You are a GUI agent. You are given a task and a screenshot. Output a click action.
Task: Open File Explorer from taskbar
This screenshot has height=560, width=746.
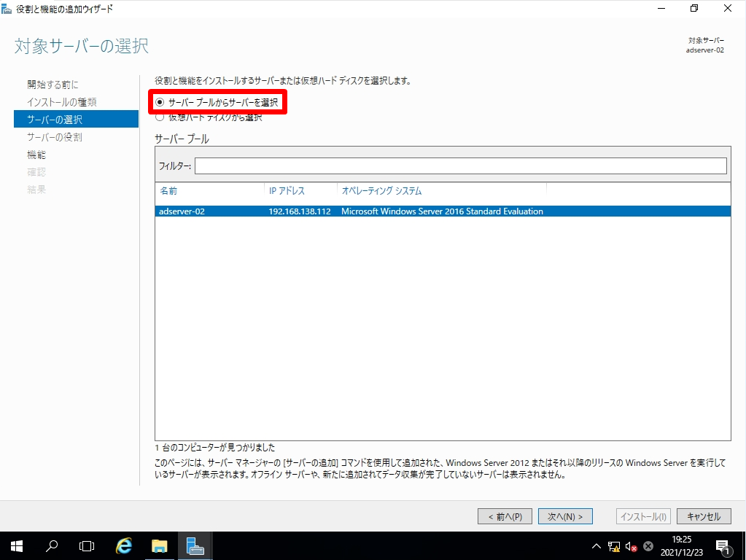160,546
